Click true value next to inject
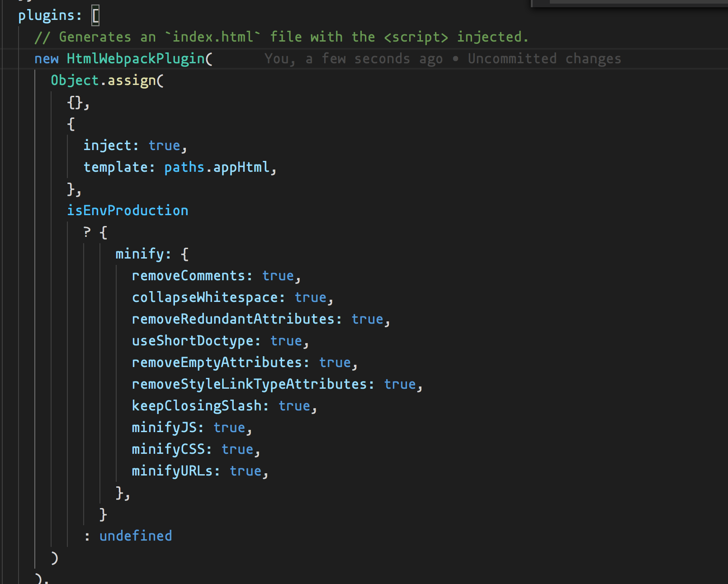728x584 pixels. [x=164, y=146]
